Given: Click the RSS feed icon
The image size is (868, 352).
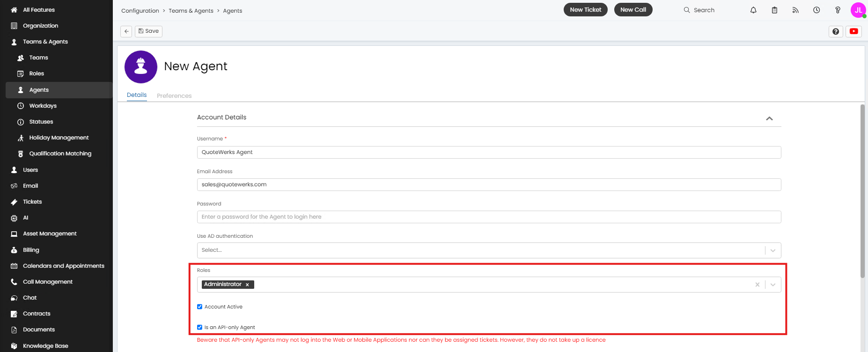Looking at the screenshot, I should click(x=795, y=10).
